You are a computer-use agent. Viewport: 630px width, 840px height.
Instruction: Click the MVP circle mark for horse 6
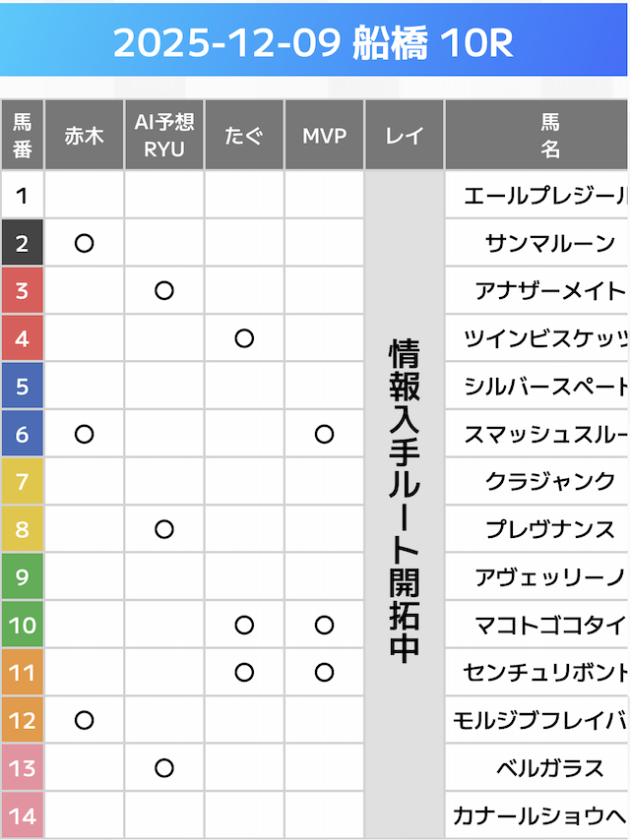pos(324,434)
